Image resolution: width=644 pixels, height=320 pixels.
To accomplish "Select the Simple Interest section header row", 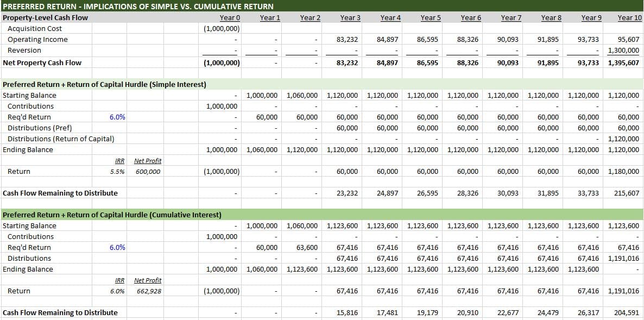I will (105, 85).
